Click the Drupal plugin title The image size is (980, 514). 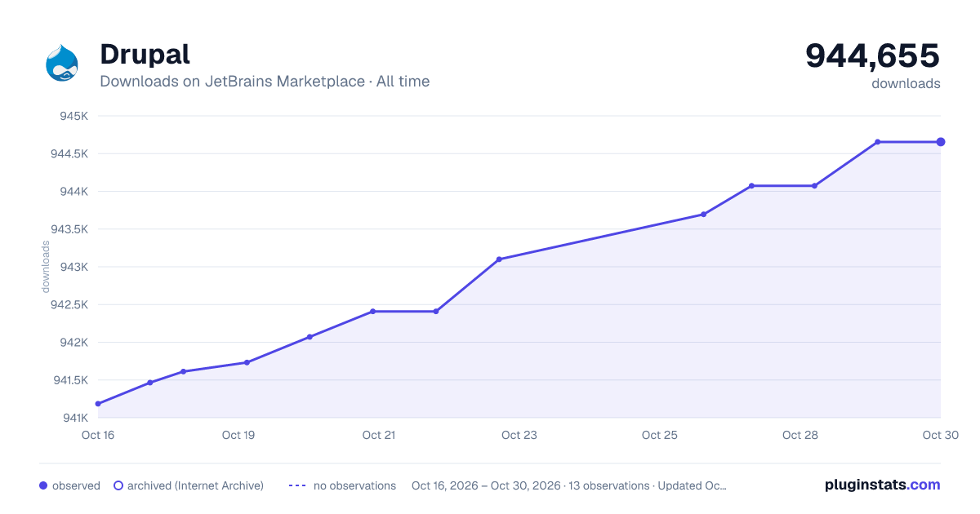point(145,54)
